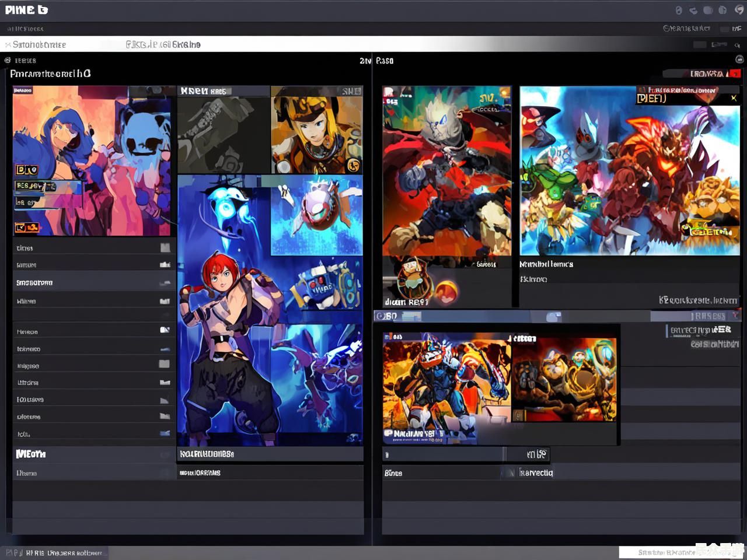Open the blue-haired character artwork
The image size is (747, 560).
pyautogui.click(x=92, y=161)
